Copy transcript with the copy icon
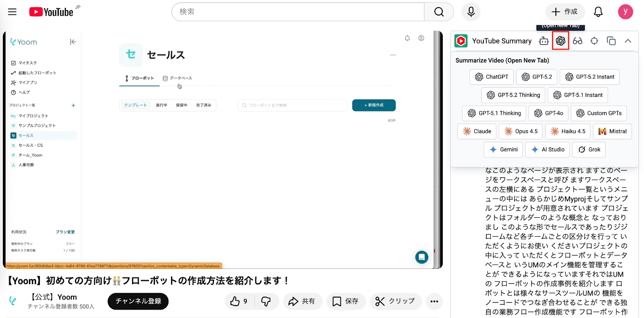 coord(611,41)
